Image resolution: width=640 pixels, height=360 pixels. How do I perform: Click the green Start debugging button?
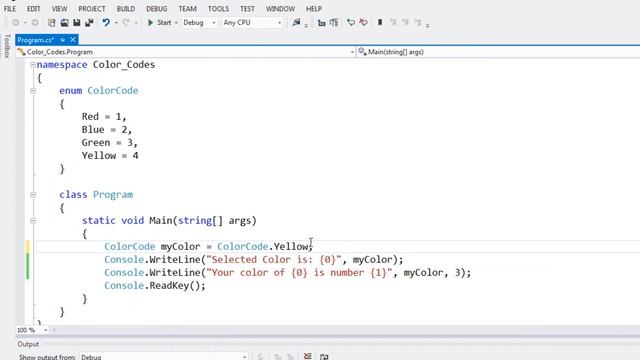pyautogui.click(x=159, y=23)
